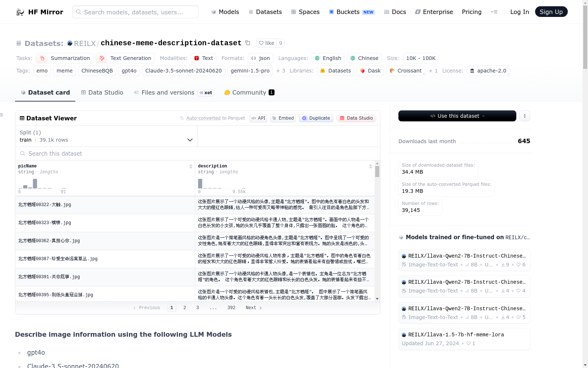
Task: Open the Models nav item
Action: (225, 12)
